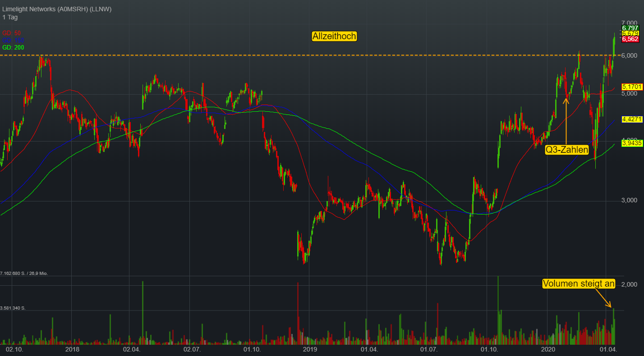
Task: Select the Allzeithoch annotation label
Action: point(334,37)
